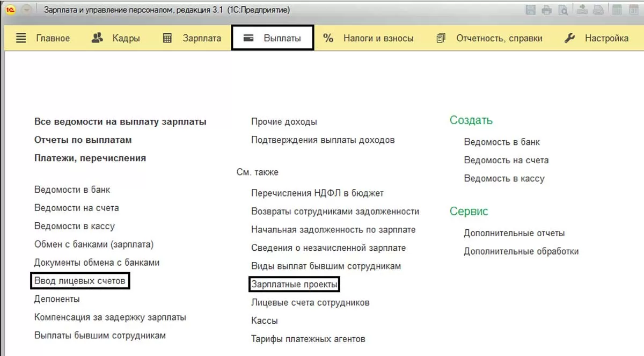
Task: Open Ведомости в банк list
Action: click(72, 190)
